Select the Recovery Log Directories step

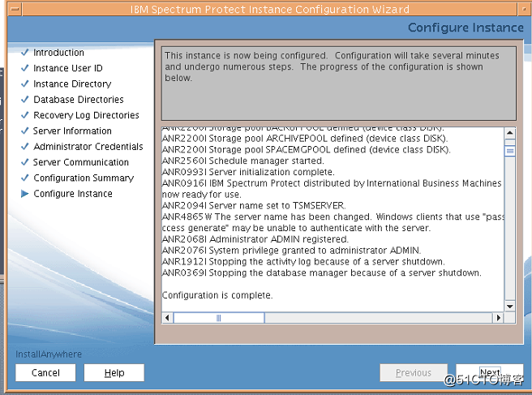86,115
